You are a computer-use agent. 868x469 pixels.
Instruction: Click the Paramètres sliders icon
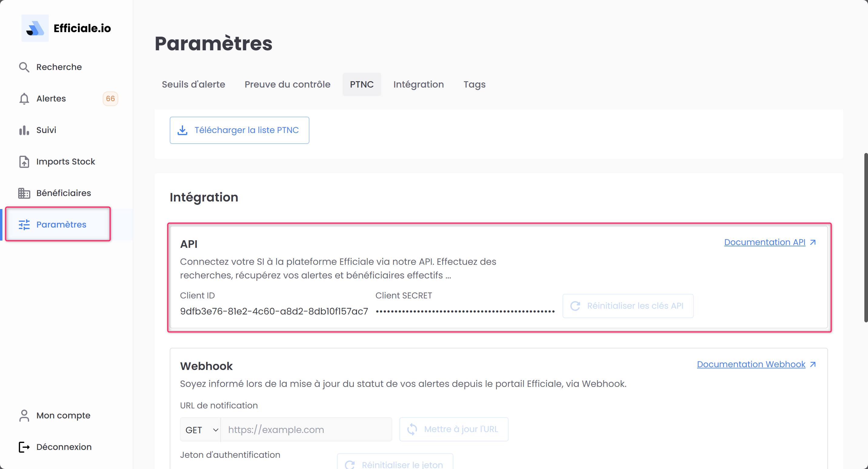coord(24,225)
